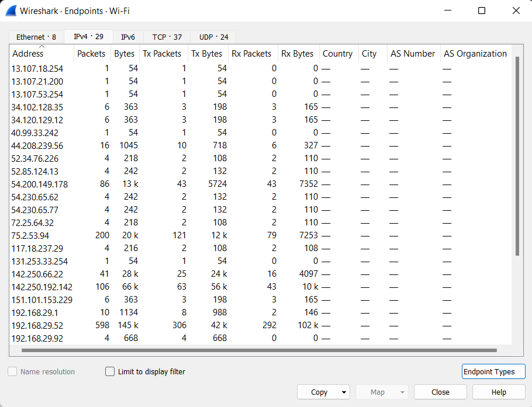
Task: Click the Endpoint Types button
Action: 493,371
